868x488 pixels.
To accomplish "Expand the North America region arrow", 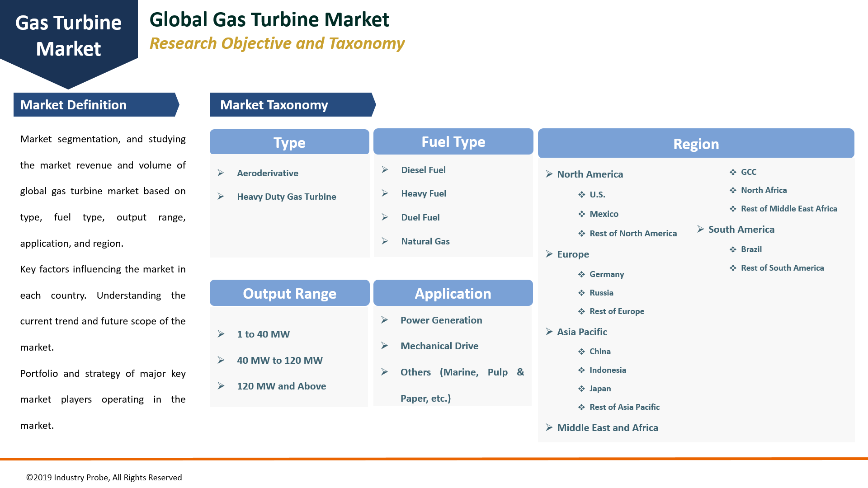I will point(549,174).
